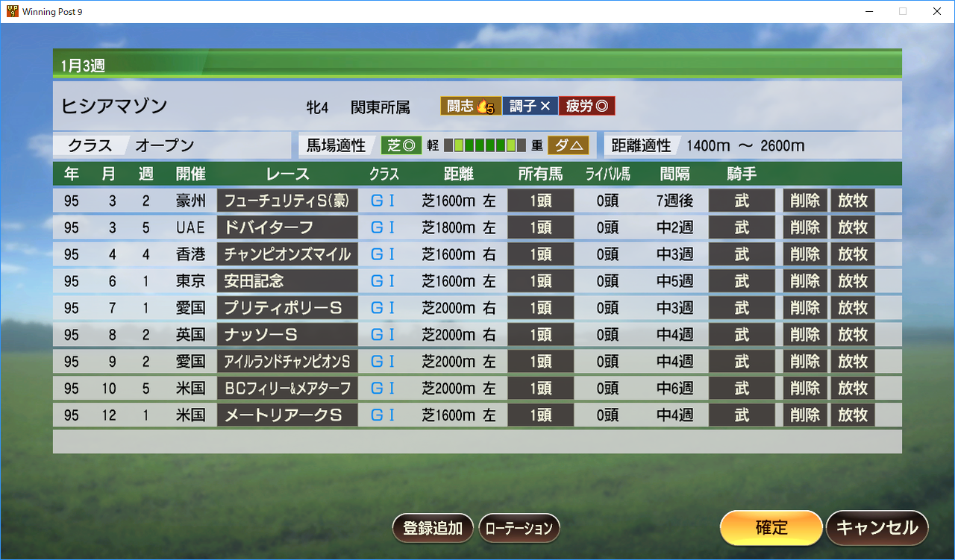Change jockey 武 for ドバイターフ
Image resolution: width=955 pixels, height=560 pixels.
coord(742,227)
